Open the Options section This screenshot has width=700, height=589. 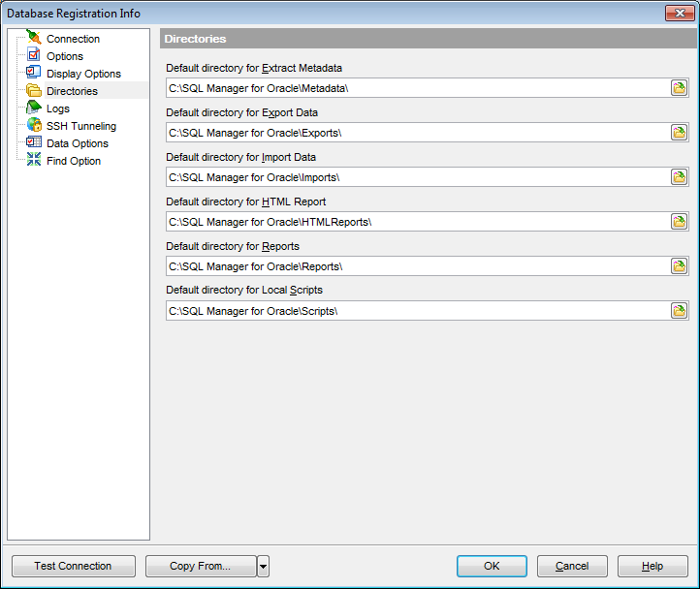[x=65, y=56]
